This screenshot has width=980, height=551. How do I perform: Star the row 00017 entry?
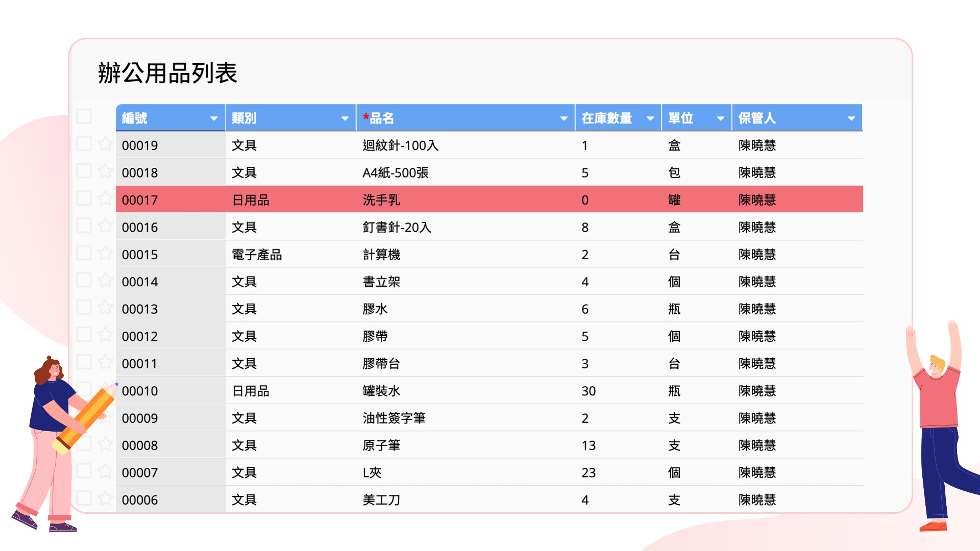pos(105,199)
